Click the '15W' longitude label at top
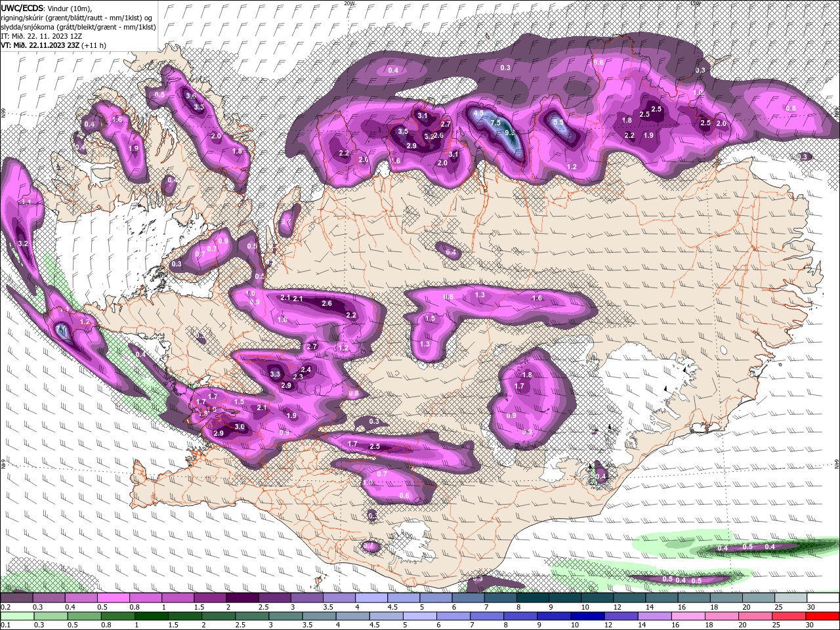 pos(695,3)
